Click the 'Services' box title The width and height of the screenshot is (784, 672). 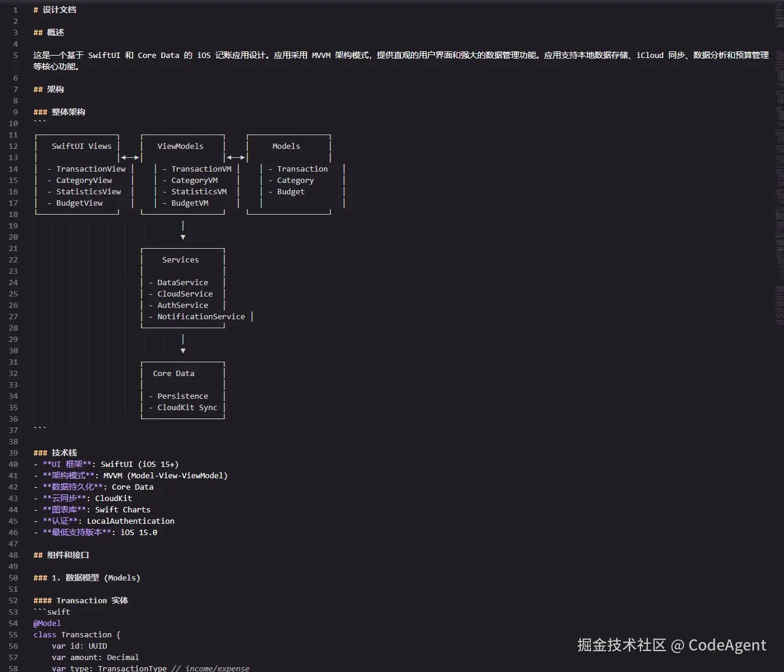pyautogui.click(x=180, y=259)
